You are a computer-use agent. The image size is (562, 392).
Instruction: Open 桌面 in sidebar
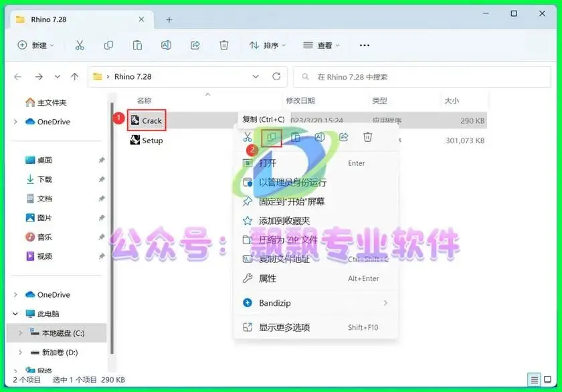[x=39, y=160]
